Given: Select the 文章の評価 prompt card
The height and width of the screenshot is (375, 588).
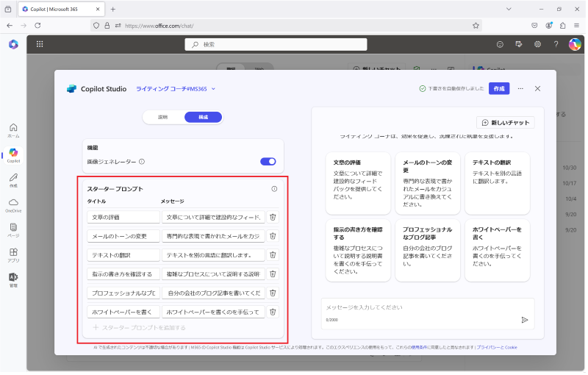Looking at the screenshot, I should pos(358,183).
